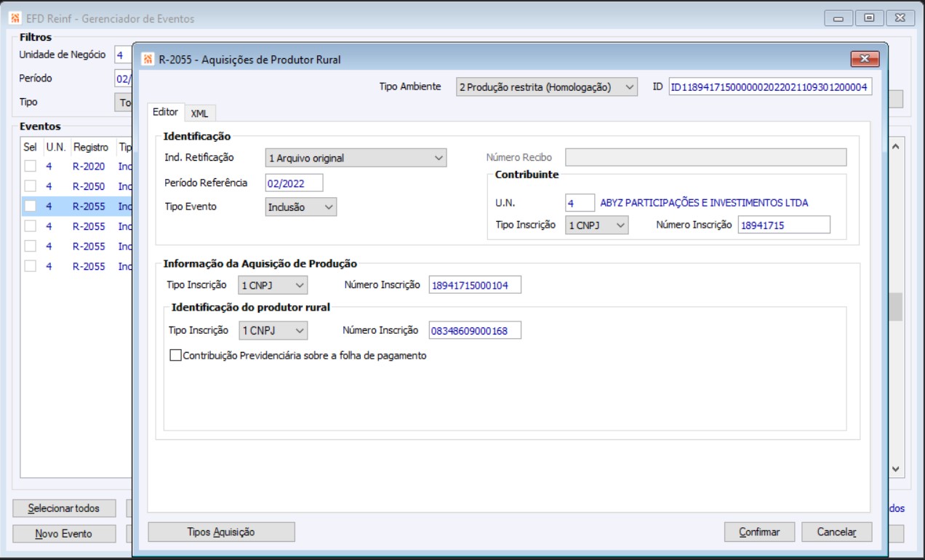Click the Número Inscrição field 18941715000104

point(476,286)
